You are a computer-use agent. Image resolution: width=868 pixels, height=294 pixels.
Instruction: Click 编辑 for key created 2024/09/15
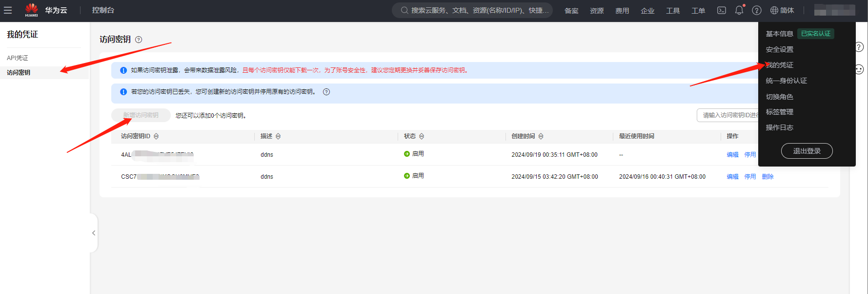(x=732, y=177)
